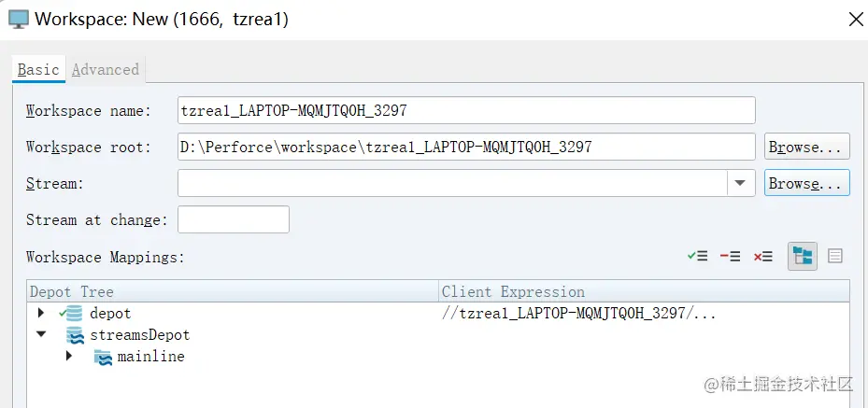Click the exclude tree mapping icon
Screen dimensions: 868x408
pyautogui.click(x=730, y=257)
